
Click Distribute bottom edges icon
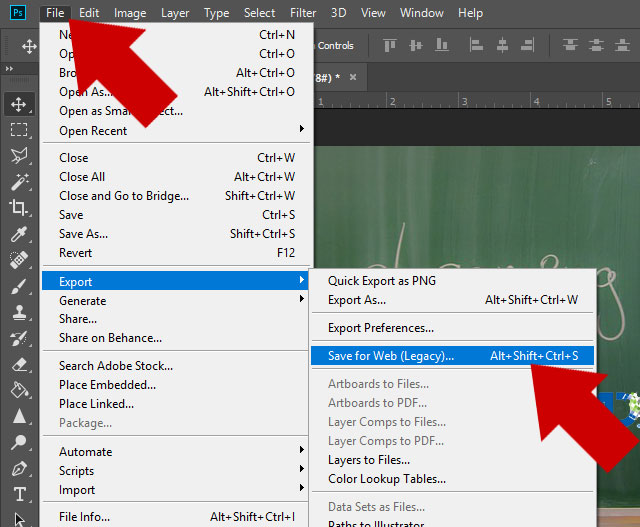(622, 45)
